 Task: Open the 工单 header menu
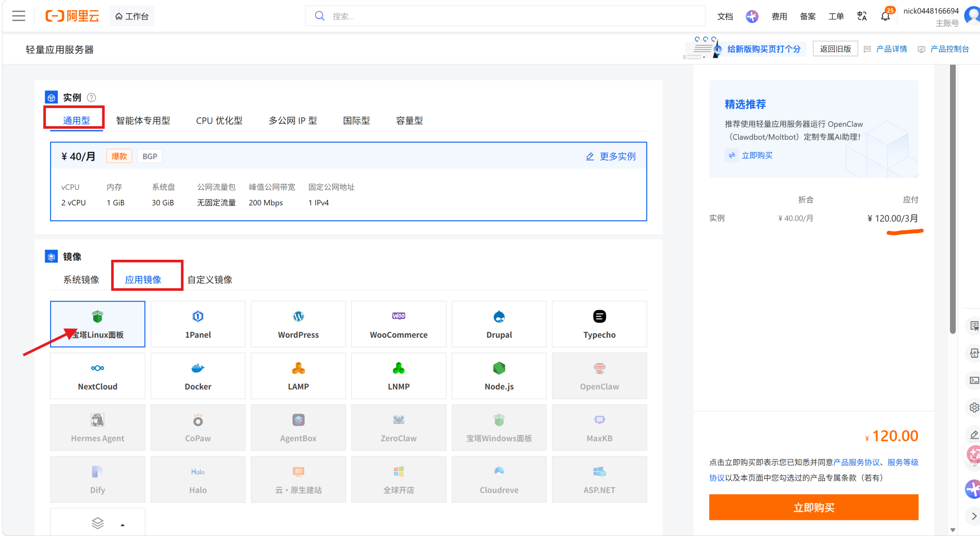tap(836, 16)
